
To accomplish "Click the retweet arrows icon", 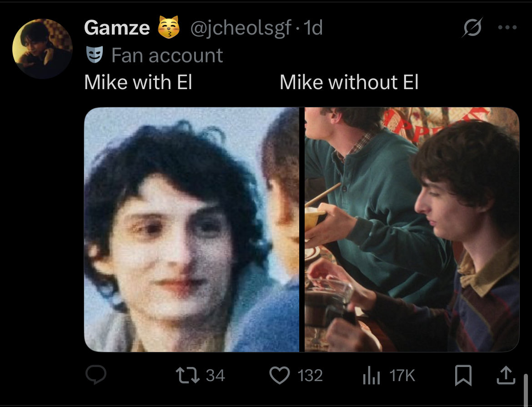I will pyautogui.click(x=188, y=376).
